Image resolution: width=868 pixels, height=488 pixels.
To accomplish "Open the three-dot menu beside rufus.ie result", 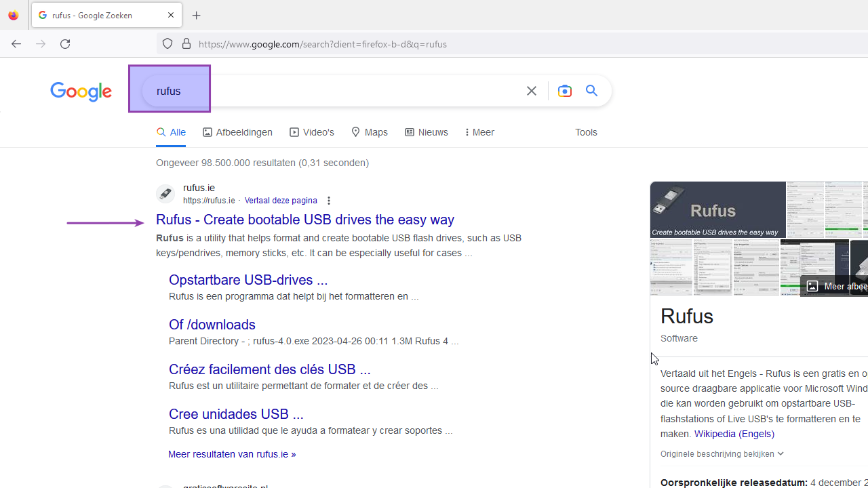I will pyautogui.click(x=329, y=201).
